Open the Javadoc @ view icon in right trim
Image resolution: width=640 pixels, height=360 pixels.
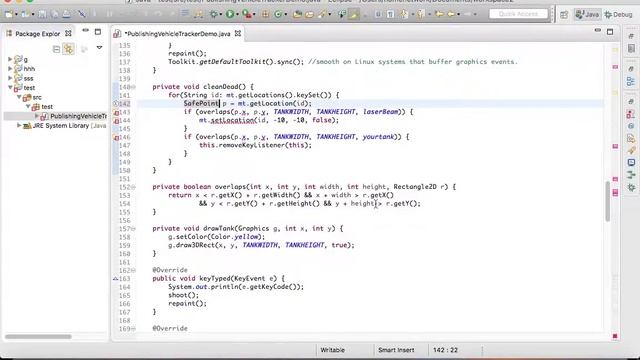[x=631, y=126]
